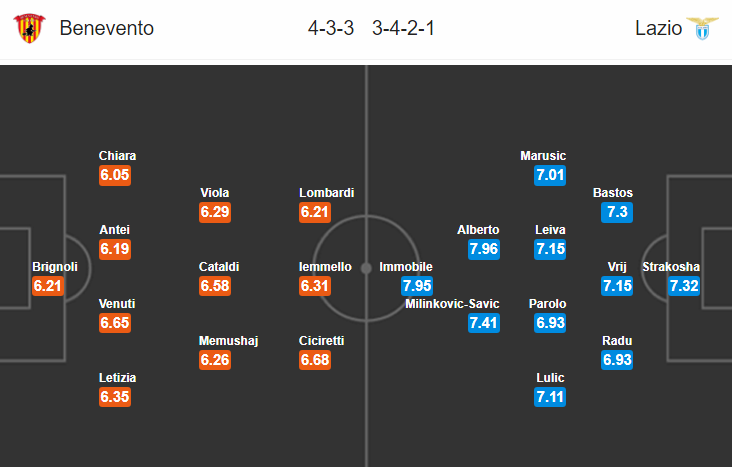Click Lulic's 7.11 rating badge
The width and height of the screenshot is (732, 467).
(550, 397)
